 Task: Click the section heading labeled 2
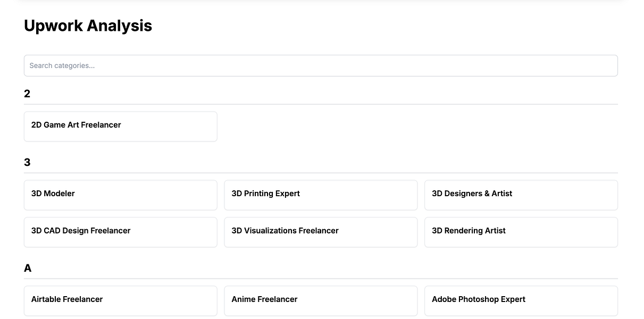click(27, 94)
